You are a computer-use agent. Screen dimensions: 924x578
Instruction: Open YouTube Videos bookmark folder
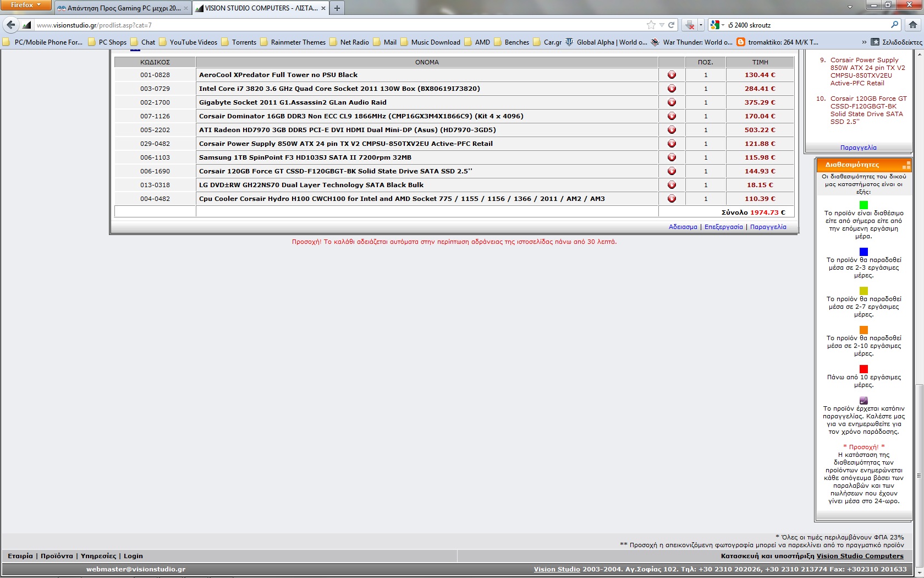pos(188,42)
